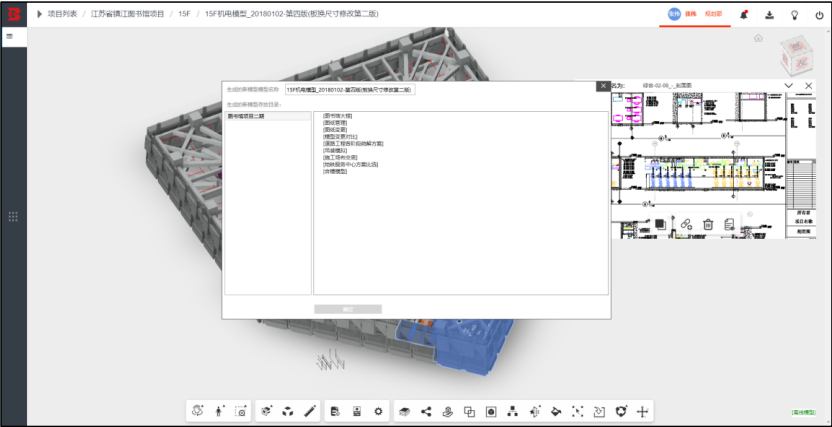Open the gear settings in bottom toolbar
This screenshot has width=832, height=427.
coord(378,411)
